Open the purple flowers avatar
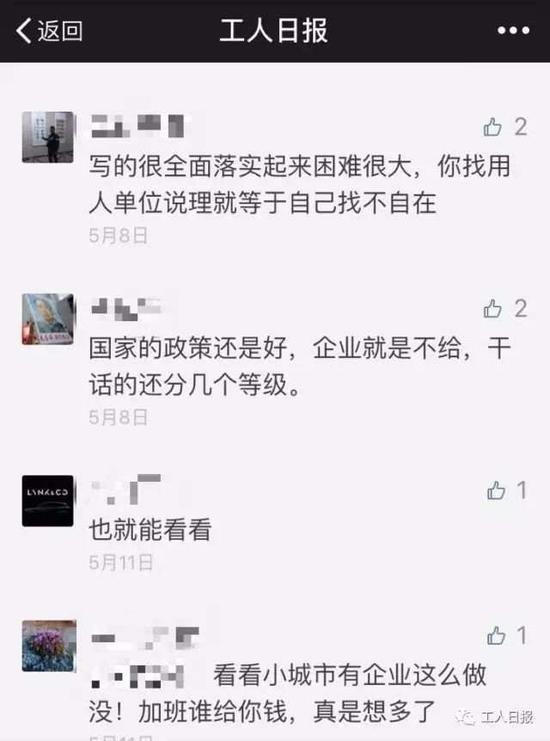 (49, 646)
